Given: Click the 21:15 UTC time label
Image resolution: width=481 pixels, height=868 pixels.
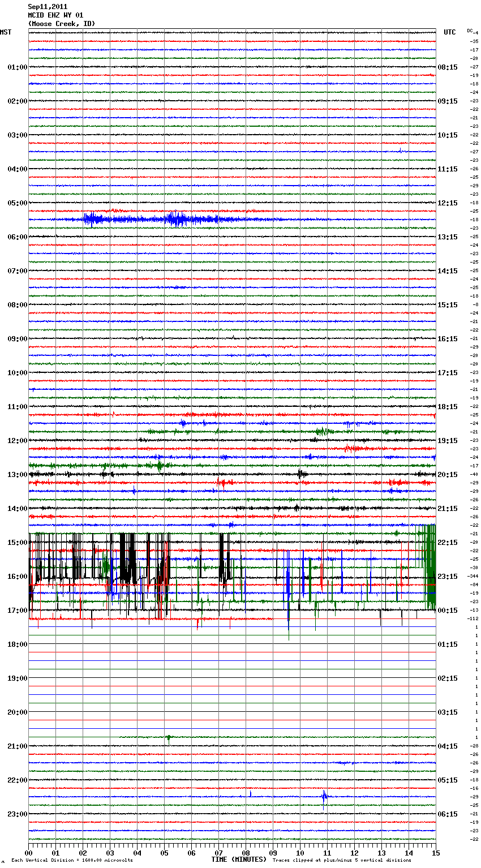Looking at the screenshot, I should point(448,509).
